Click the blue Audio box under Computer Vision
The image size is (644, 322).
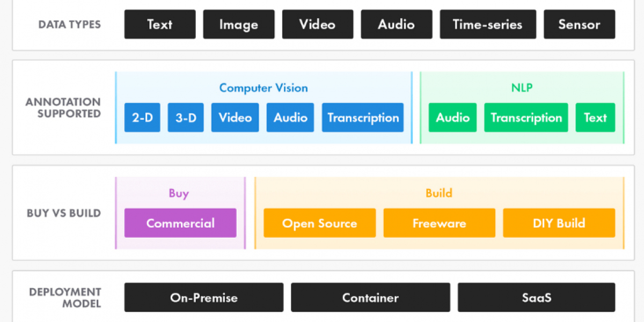click(x=290, y=118)
